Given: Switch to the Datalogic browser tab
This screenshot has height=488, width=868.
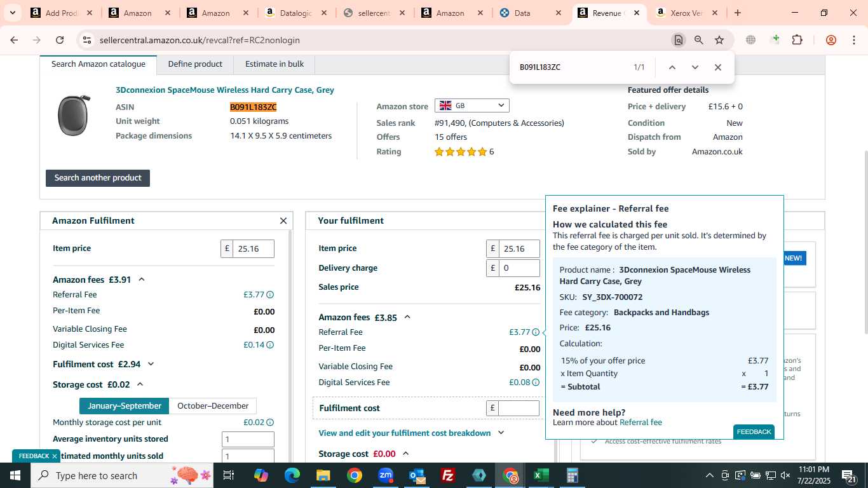Looking at the screenshot, I should click(295, 13).
